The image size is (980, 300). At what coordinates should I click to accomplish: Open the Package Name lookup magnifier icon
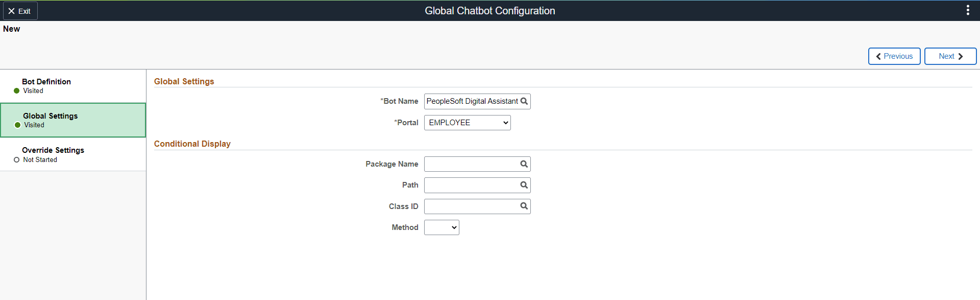524,164
